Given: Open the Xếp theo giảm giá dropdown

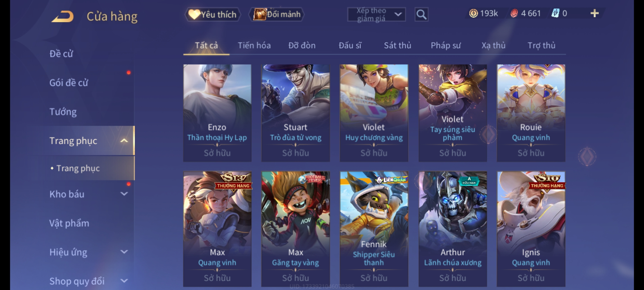Looking at the screenshot, I should coord(376,15).
